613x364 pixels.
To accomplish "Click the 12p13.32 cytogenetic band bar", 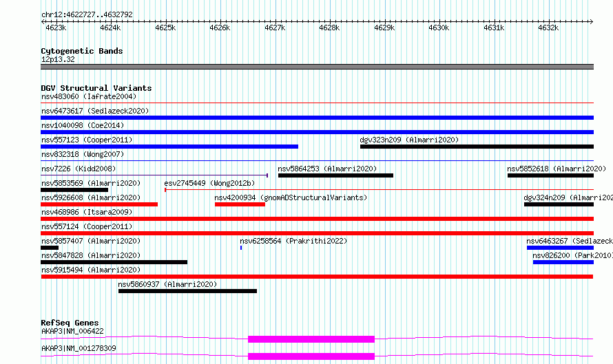I will pyautogui.click(x=317, y=67).
